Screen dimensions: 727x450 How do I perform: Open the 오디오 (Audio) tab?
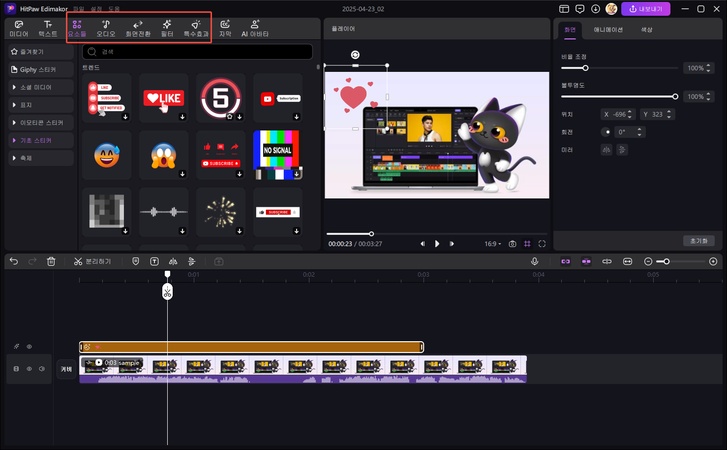coord(106,28)
